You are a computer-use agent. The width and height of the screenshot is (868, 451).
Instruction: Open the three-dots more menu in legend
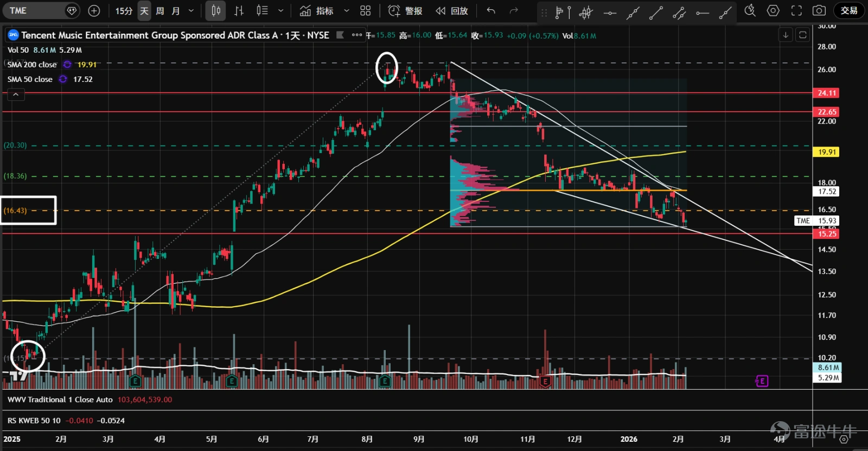tap(356, 35)
